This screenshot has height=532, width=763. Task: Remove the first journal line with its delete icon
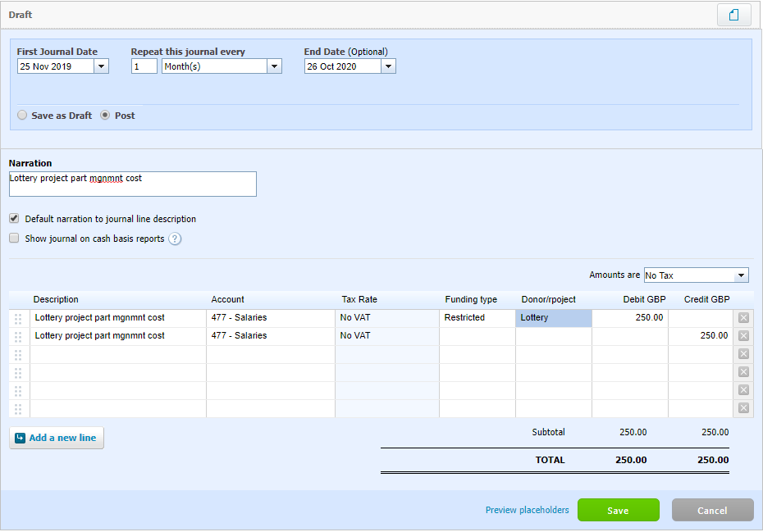click(743, 317)
